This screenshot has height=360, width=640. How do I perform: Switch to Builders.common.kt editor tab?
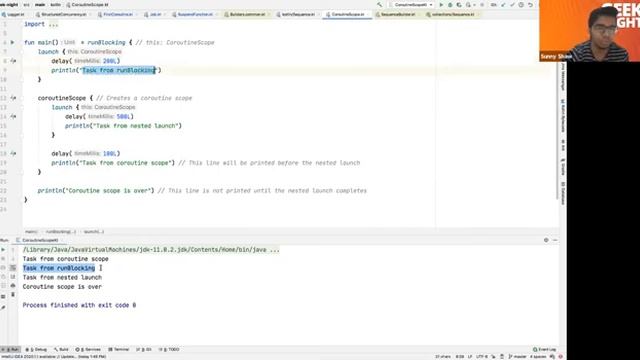click(247, 14)
